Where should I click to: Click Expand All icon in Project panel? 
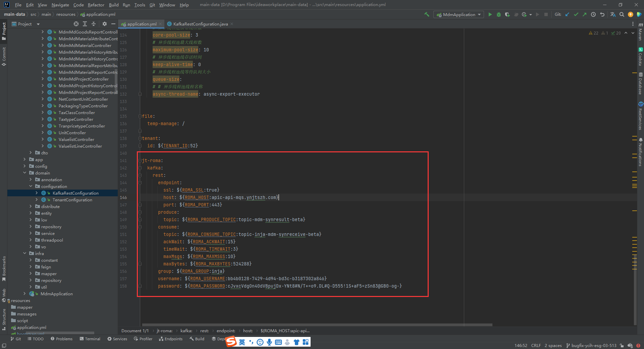pos(85,24)
